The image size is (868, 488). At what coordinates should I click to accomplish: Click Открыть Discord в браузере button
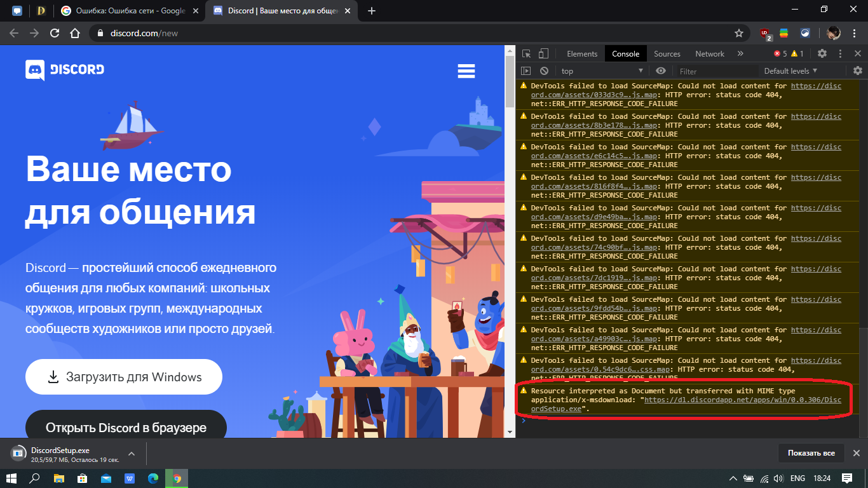[x=126, y=427]
